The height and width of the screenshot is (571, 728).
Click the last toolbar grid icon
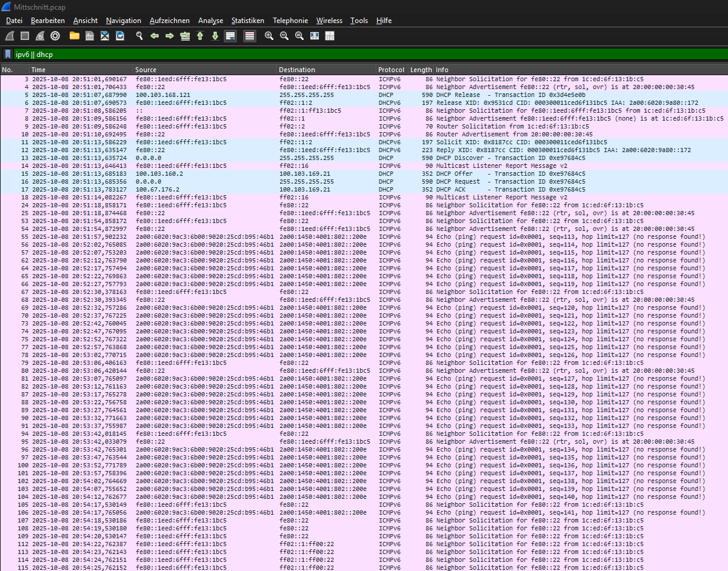330,36
